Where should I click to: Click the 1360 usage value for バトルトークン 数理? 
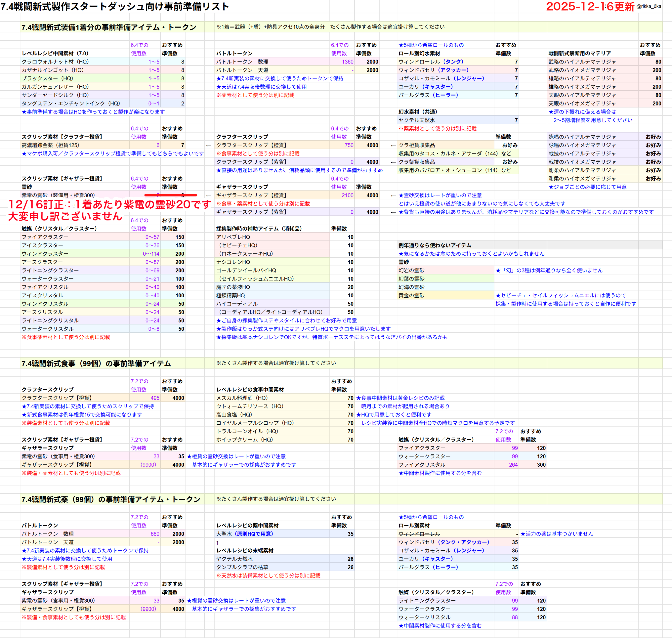coord(347,62)
